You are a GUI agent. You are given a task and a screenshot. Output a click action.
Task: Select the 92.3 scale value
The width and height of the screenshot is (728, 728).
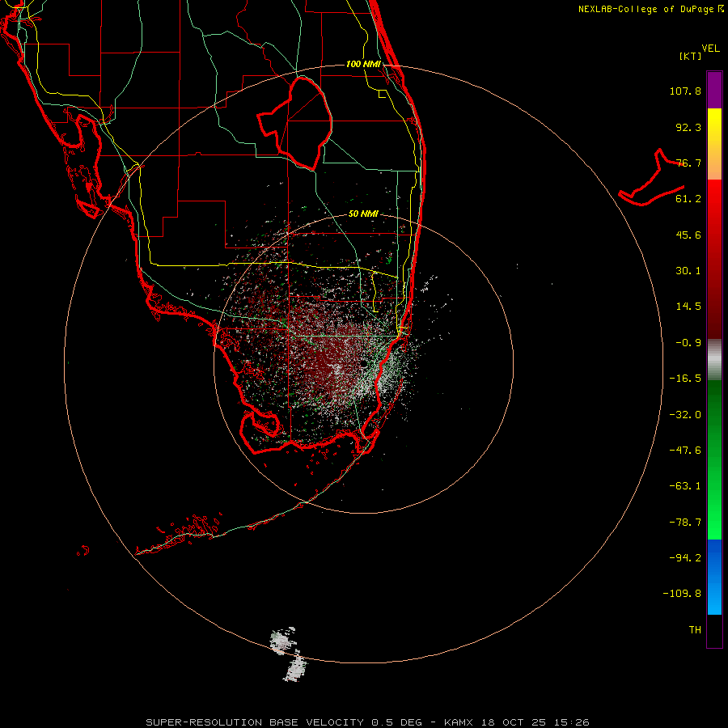point(688,127)
